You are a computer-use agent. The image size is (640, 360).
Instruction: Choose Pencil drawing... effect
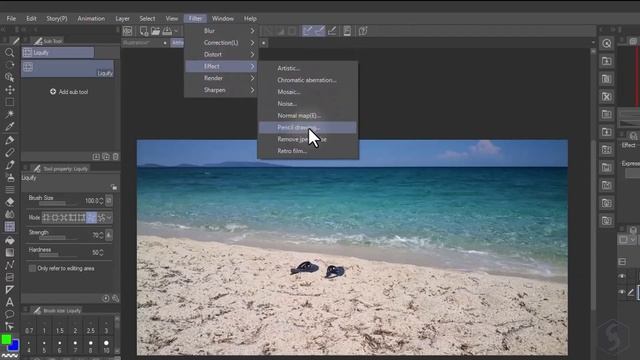pos(308,127)
